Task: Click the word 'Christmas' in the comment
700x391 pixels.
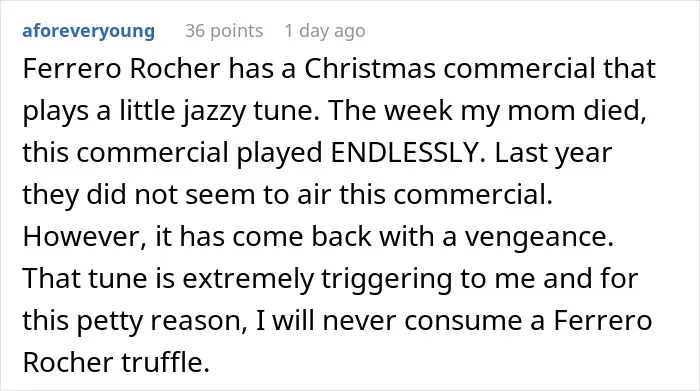Action: pos(370,69)
